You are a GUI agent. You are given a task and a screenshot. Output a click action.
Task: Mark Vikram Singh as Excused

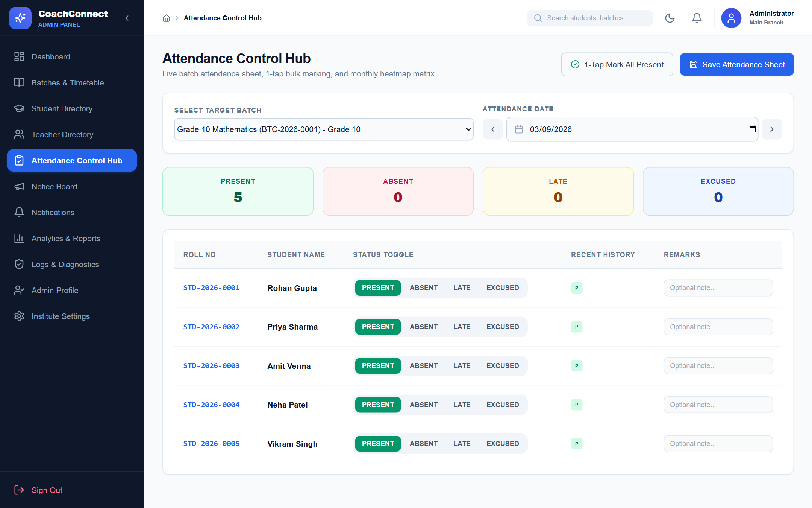[503, 444]
